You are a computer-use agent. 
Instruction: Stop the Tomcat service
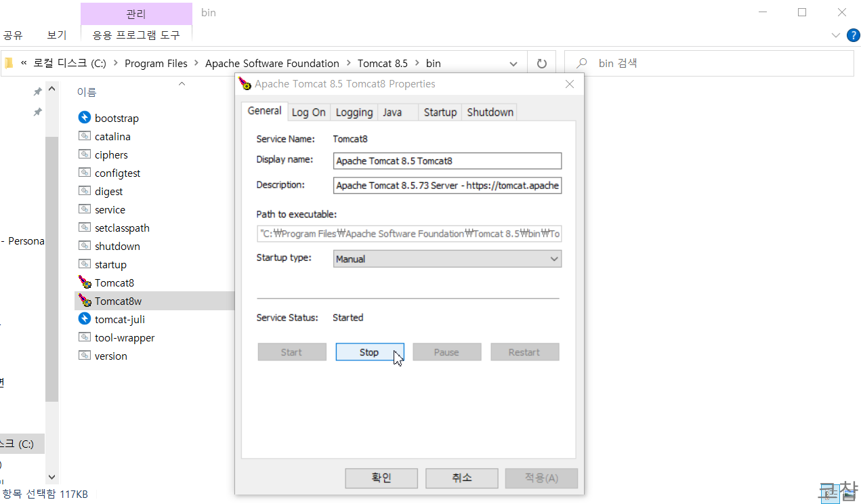click(370, 352)
